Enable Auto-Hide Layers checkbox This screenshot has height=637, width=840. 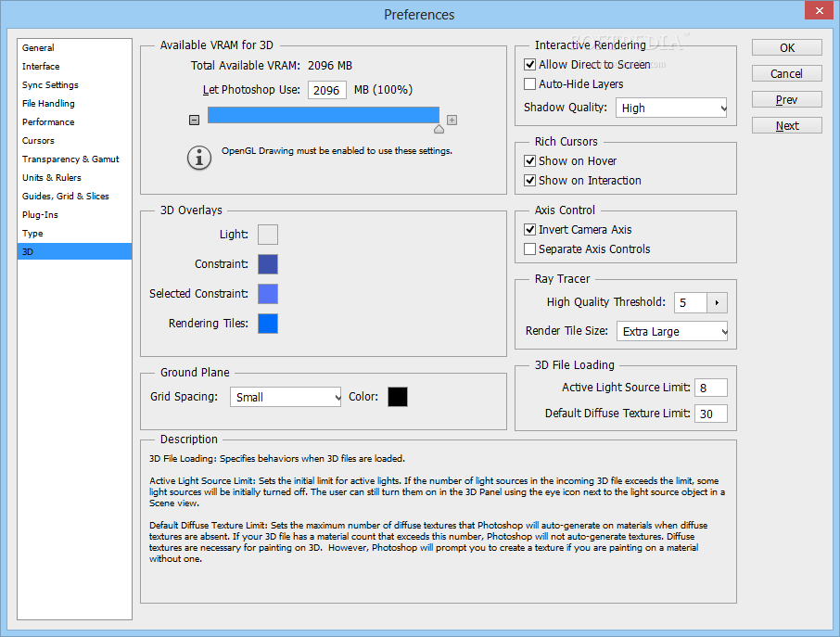pos(529,84)
